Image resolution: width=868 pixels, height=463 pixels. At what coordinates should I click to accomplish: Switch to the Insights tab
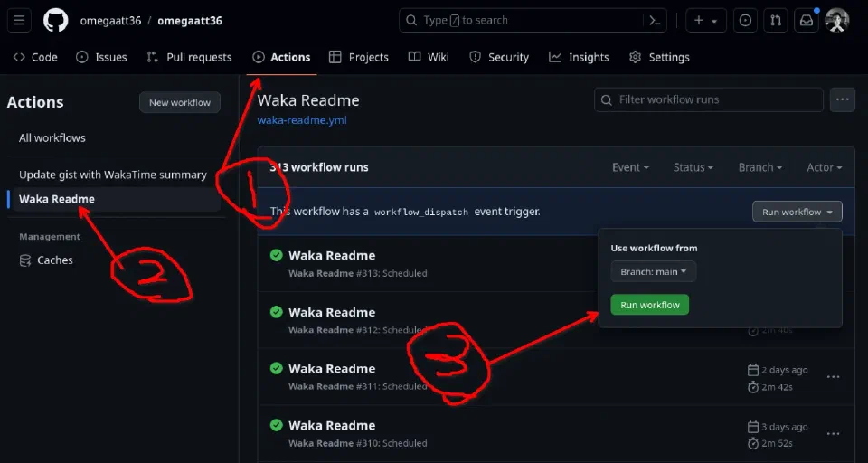click(x=579, y=57)
